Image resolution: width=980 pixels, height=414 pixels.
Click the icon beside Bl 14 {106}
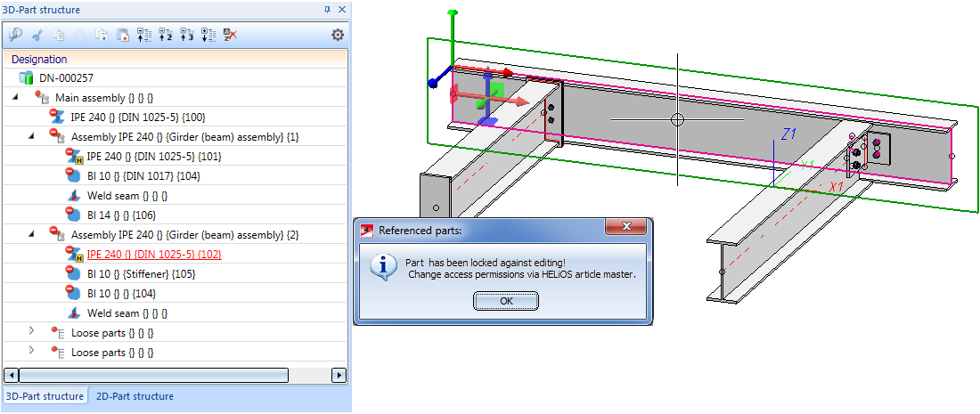pyautogui.click(x=74, y=215)
